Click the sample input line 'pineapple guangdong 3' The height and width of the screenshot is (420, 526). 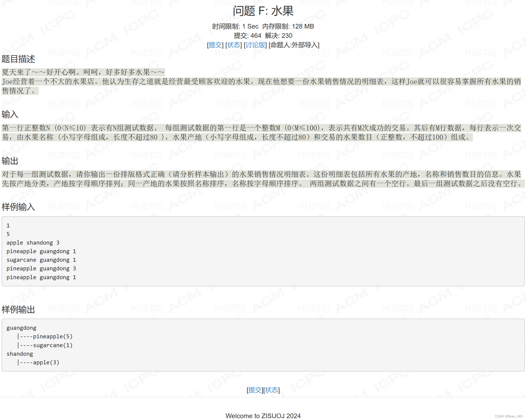click(41, 268)
